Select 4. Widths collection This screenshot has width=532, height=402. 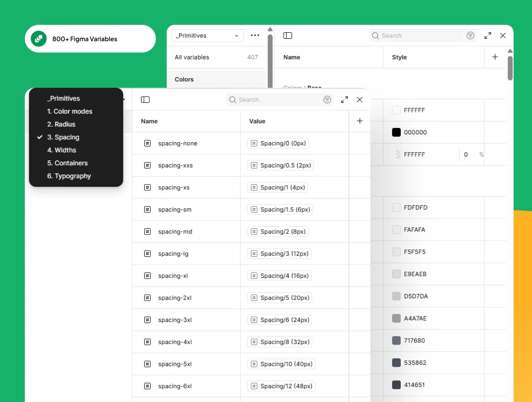click(x=61, y=150)
